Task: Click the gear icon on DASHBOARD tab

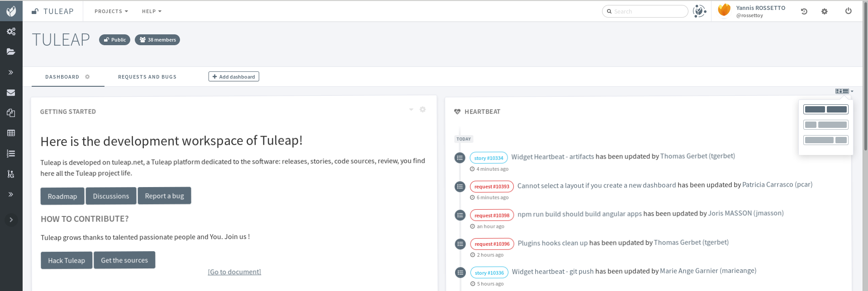Action: click(87, 77)
